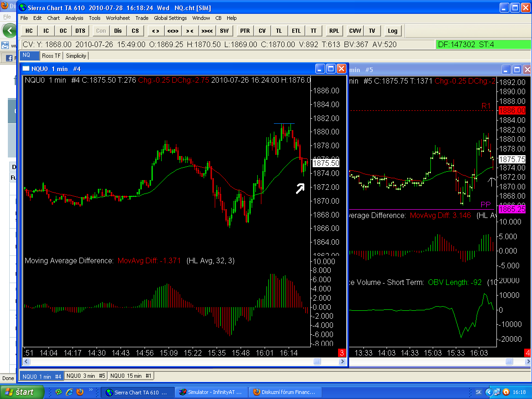The height and width of the screenshot is (399, 532).
Task: Click the red 4 indicator on chart #5
Action: click(x=527, y=353)
